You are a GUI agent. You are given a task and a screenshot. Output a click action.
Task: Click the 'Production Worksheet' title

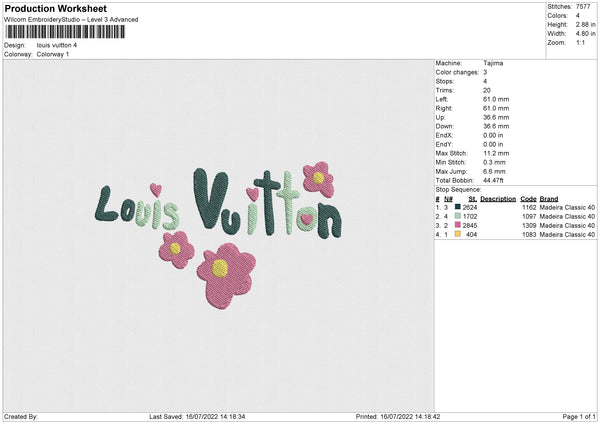(x=55, y=8)
